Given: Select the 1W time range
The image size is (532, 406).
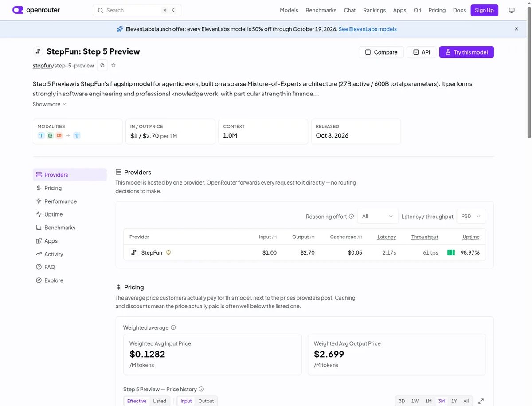Looking at the screenshot, I should pyautogui.click(x=415, y=401).
